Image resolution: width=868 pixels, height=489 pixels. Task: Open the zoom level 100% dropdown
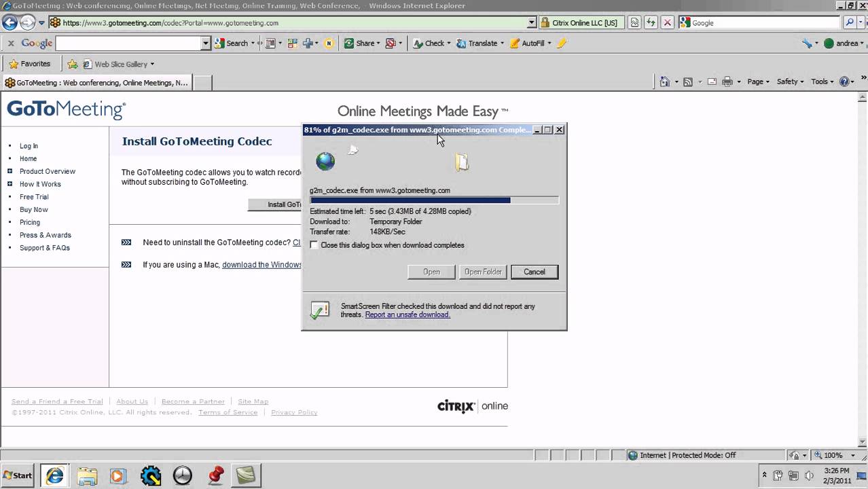click(x=854, y=455)
